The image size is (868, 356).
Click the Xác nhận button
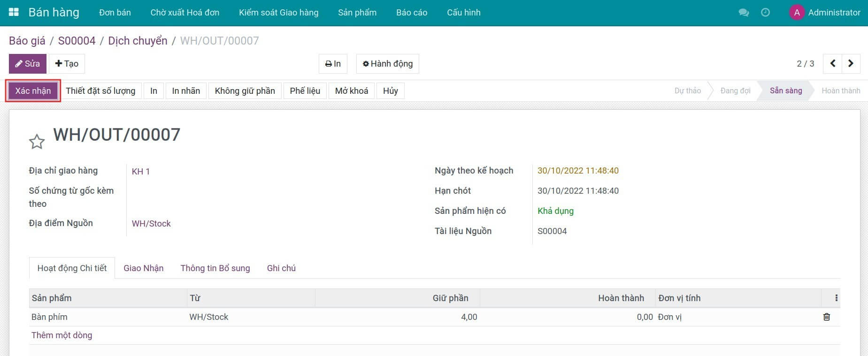(33, 91)
